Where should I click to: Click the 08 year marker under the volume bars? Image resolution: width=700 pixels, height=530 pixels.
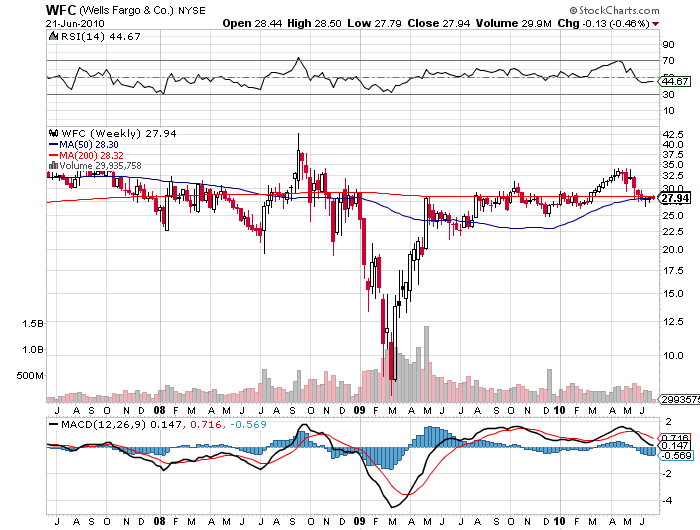pyautogui.click(x=159, y=410)
